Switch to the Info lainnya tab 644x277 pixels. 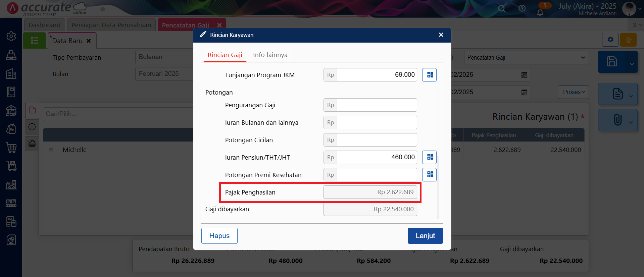coord(270,55)
